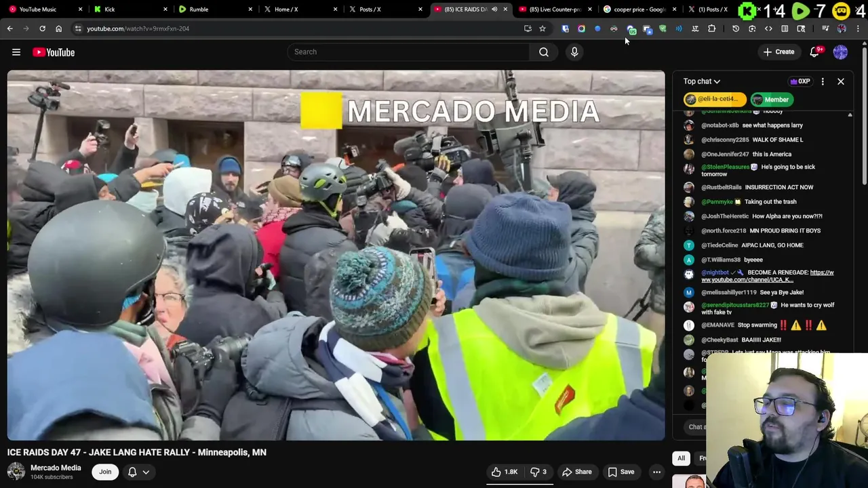Click username @JoshTheHeretic in chat
The image size is (868, 488).
click(x=725, y=216)
